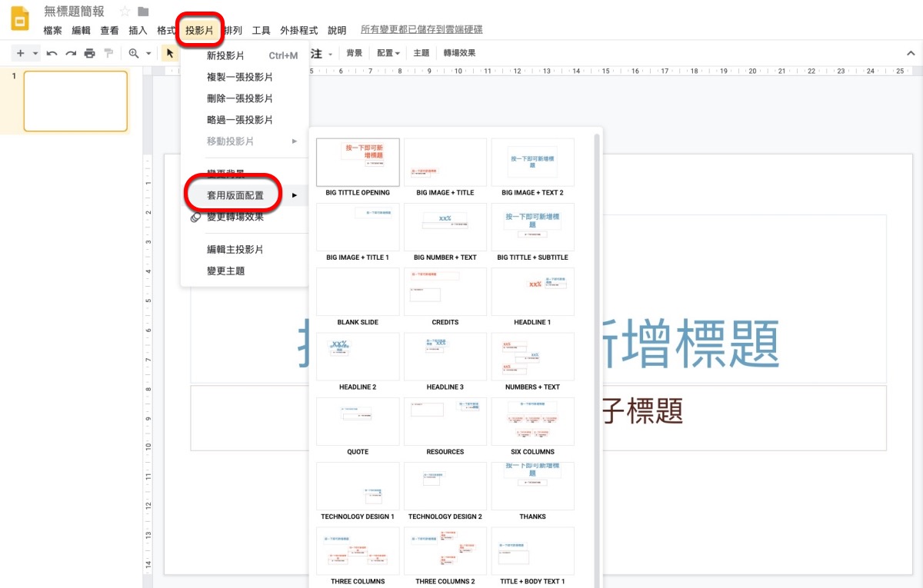Viewport: 923px width, 588px height.
Task: Apply the HEADLINE 2 layout
Action: click(x=358, y=357)
